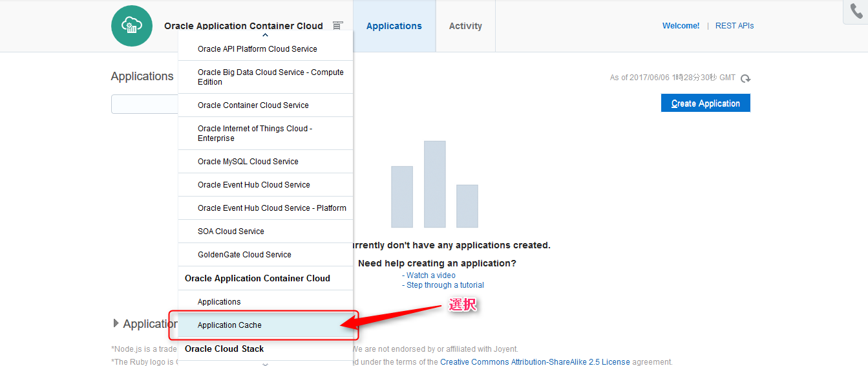Select the Applications submenu item
Image resolution: width=868 pixels, height=366 pixels.
coord(266,302)
